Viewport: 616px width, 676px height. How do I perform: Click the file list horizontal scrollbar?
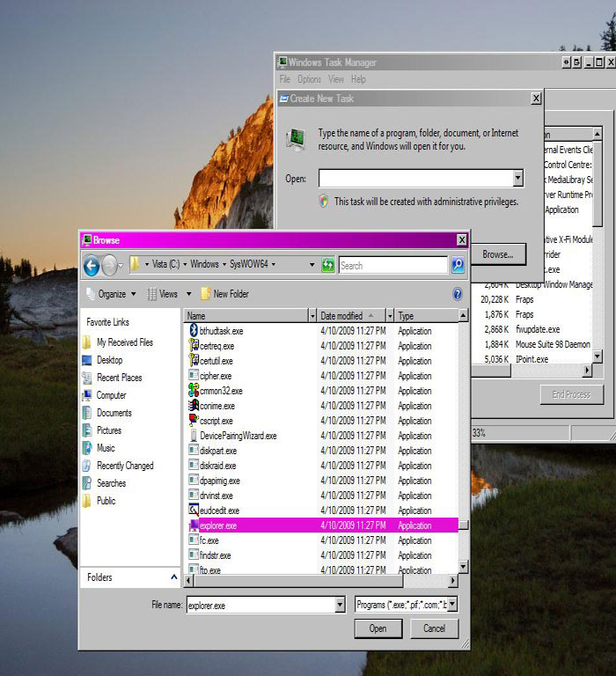coord(298,581)
